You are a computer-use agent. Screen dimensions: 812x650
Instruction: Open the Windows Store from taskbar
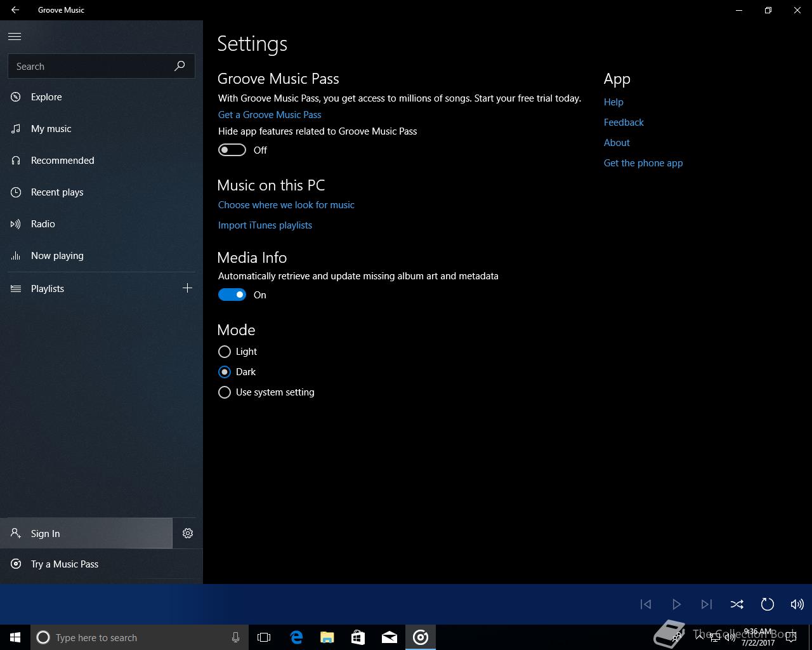(x=358, y=637)
